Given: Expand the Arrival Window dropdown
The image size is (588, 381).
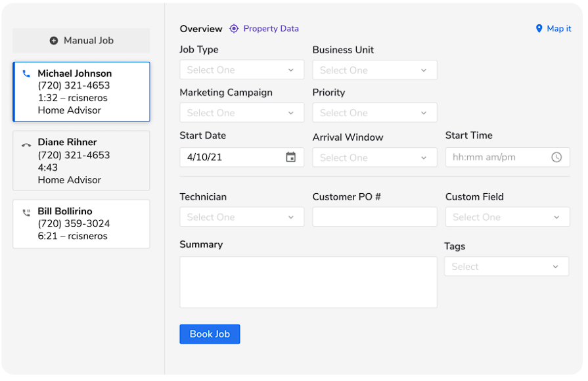Looking at the screenshot, I should click(374, 158).
